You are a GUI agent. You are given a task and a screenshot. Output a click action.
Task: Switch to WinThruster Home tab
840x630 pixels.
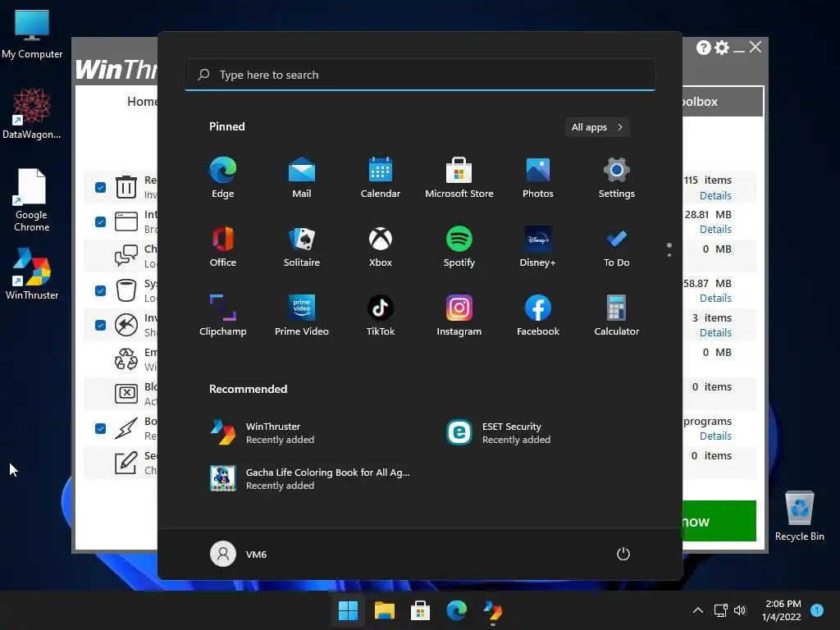click(x=142, y=101)
